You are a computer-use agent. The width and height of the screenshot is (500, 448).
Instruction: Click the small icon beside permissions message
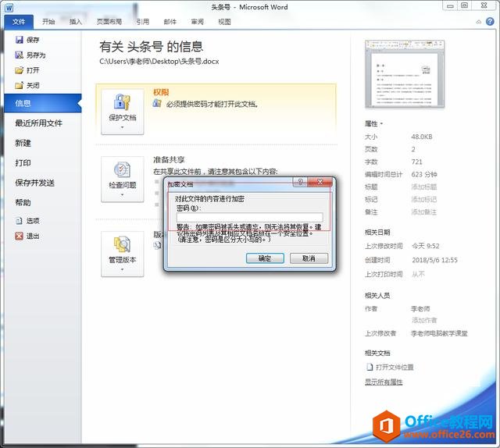point(157,103)
